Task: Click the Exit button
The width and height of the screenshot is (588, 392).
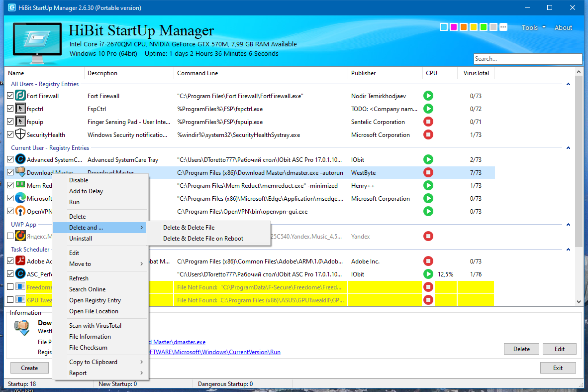Action: pos(558,368)
